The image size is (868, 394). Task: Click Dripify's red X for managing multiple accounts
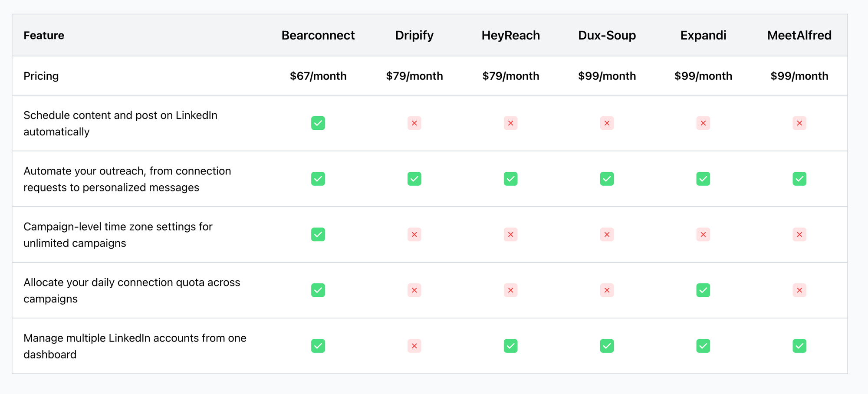point(414,346)
